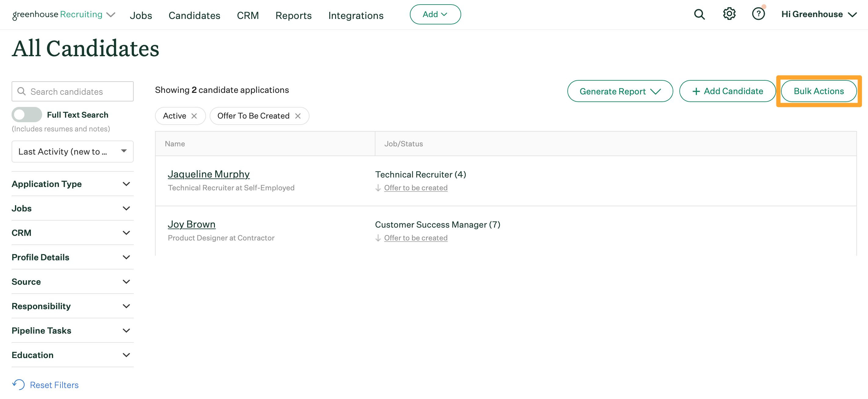
Task: Open the Generate Report dropdown
Action: 620,91
